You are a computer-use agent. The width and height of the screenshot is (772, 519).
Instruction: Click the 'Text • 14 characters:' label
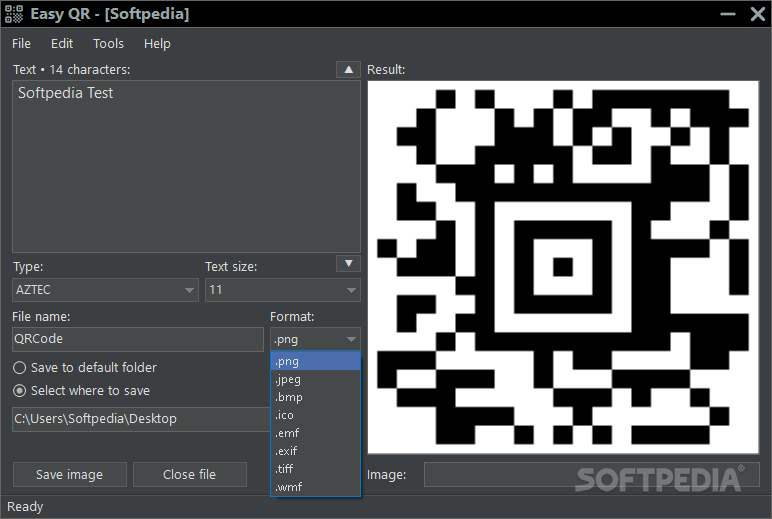pos(71,70)
